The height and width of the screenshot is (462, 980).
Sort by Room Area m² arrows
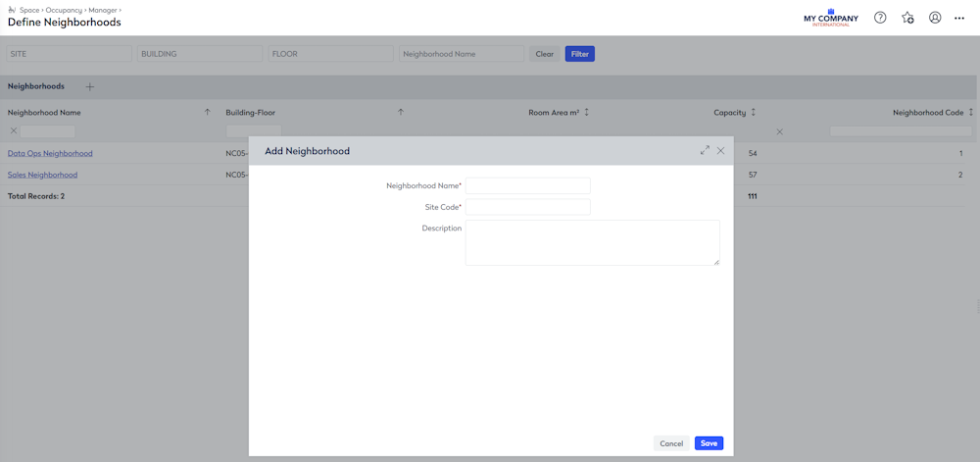(x=586, y=113)
